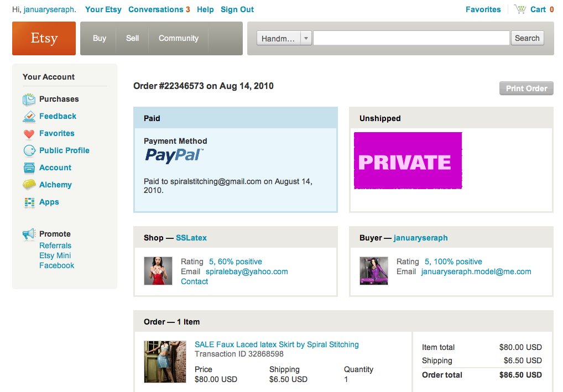The height and width of the screenshot is (392, 563).
Task: Open Favorites in the account sidebar
Action: [57, 134]
